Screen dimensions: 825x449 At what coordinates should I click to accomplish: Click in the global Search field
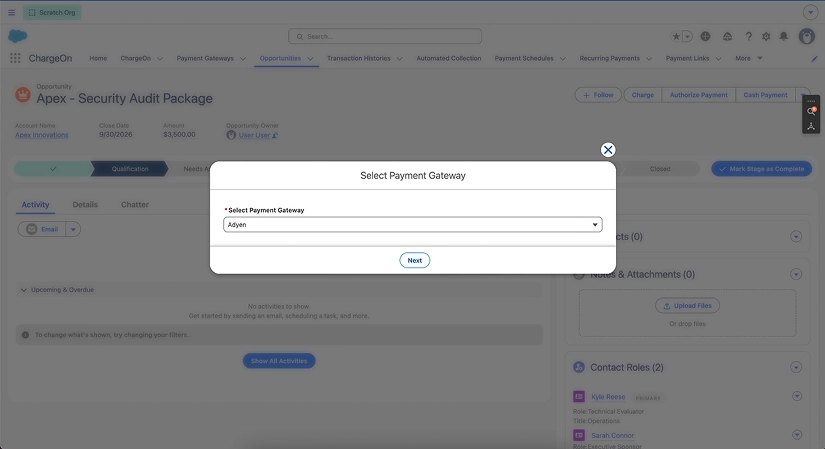(x=385, y=36)
